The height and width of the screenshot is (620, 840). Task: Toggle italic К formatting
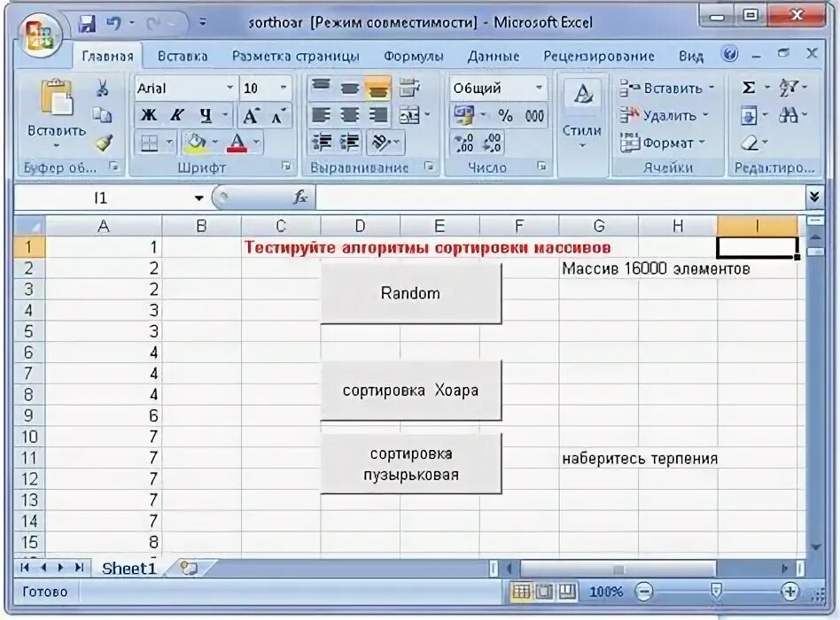[x=177, y=114]
